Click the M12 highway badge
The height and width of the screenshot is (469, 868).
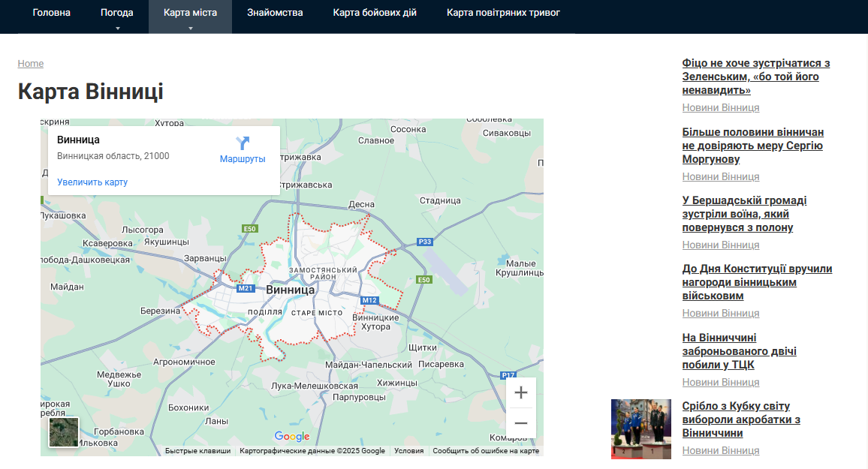369,300
